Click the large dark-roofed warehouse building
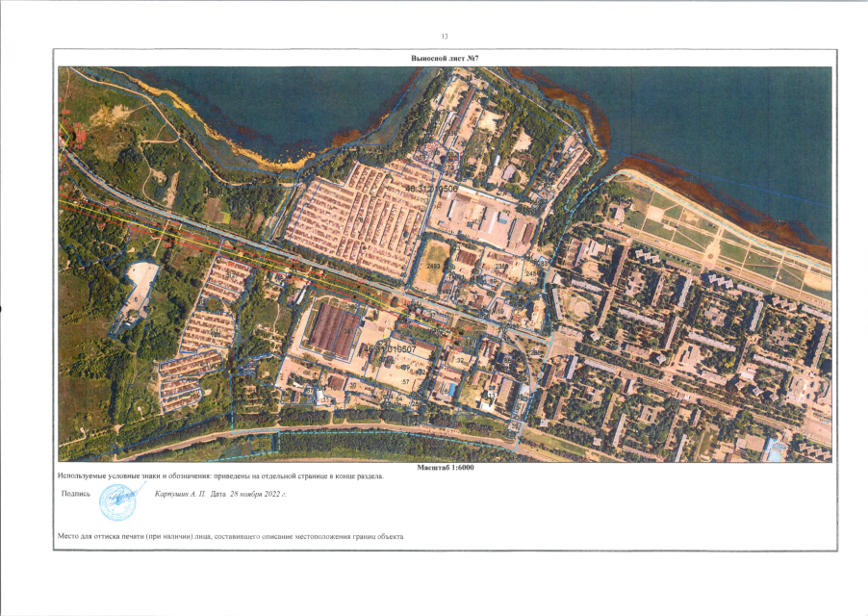This screenshot has height=616, width=868. 334,327
